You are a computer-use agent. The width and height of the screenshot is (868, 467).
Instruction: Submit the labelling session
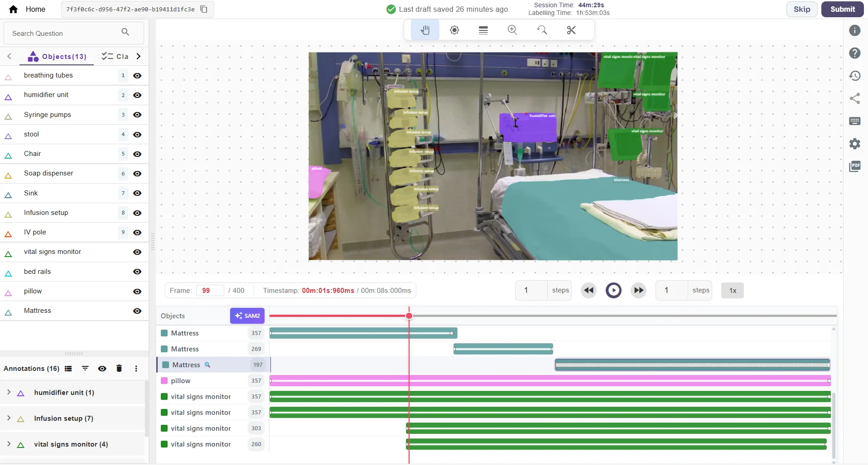pos(842,9)
